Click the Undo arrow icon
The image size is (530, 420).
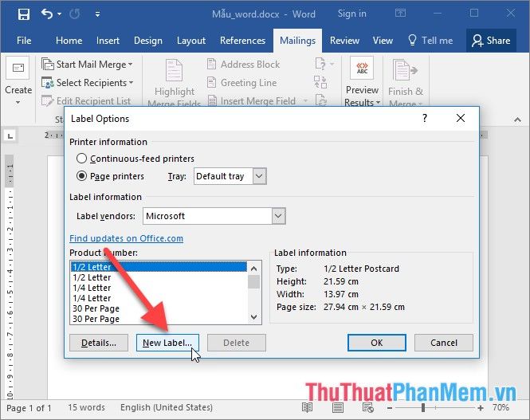(x=47, y=14)
